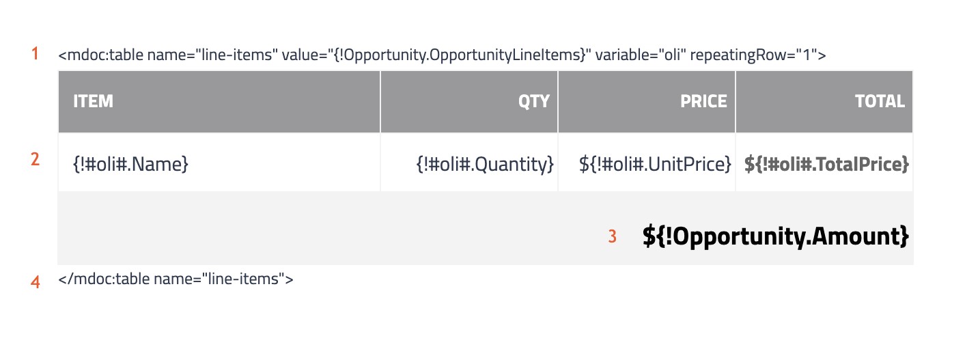Click the orange annotation number 1
The height and width of the screenshot is (347, 980).
tap(35, 54)
